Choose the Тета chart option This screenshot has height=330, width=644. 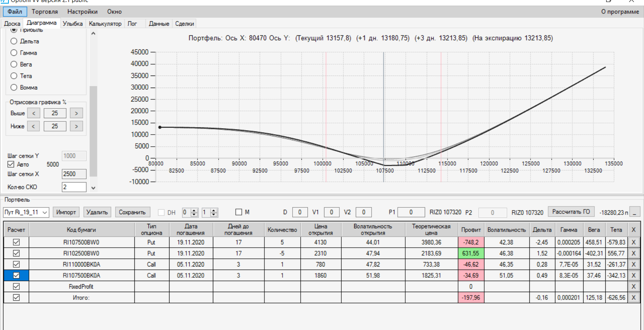click(x=14, y=76)
